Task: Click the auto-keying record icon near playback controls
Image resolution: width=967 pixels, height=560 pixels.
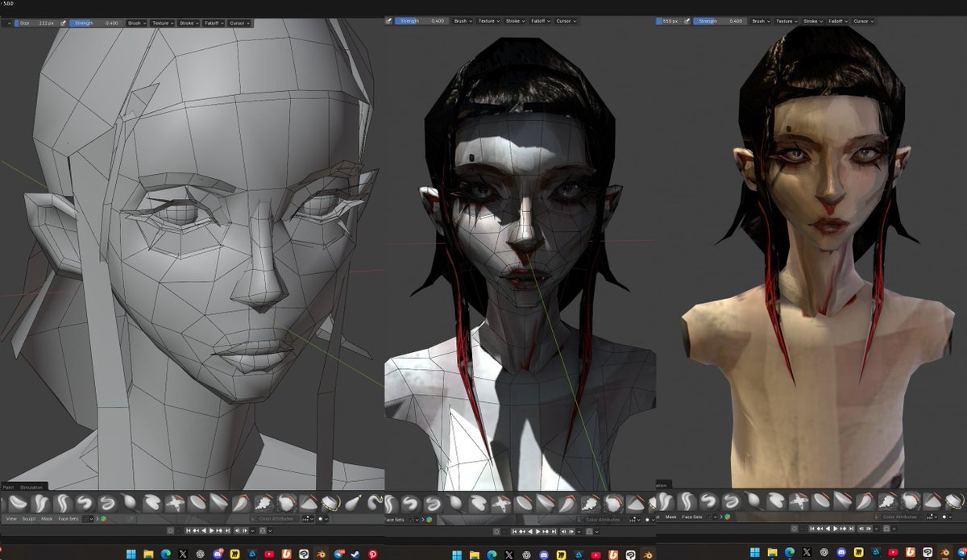Action: 170,530
